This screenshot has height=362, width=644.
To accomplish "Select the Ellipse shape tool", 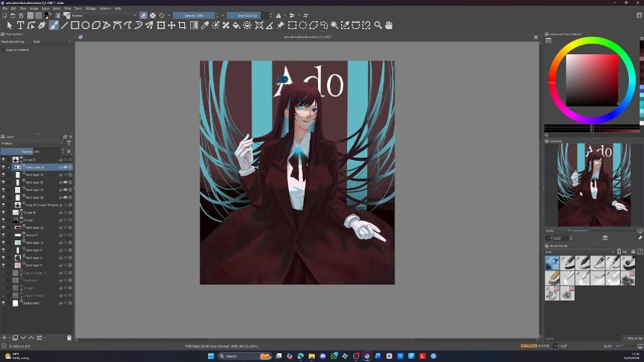I will tap(86, 25).
